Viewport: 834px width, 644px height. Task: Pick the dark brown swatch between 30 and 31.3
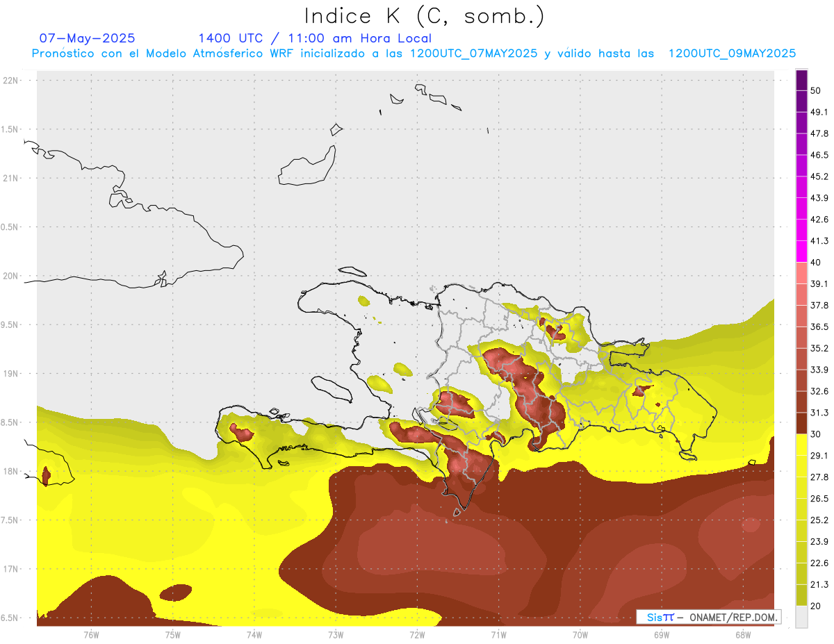point(801,424)
